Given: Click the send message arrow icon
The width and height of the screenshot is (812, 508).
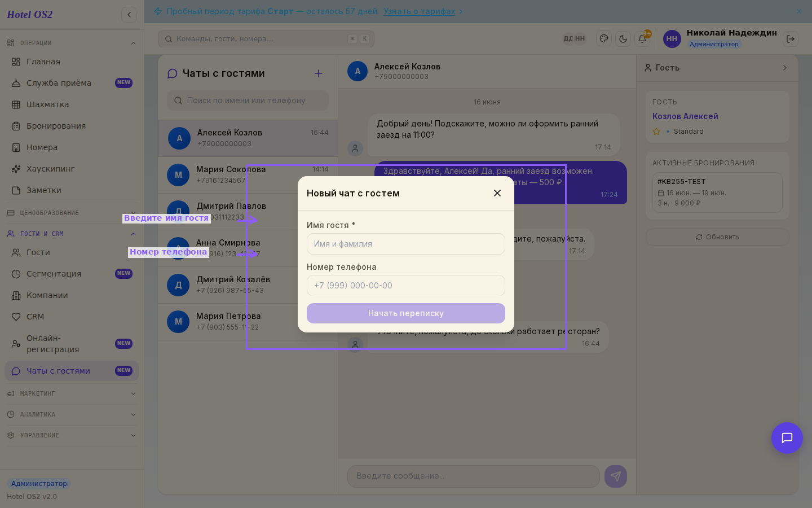Looking at the screenshot, I should [x=616, y=476].
